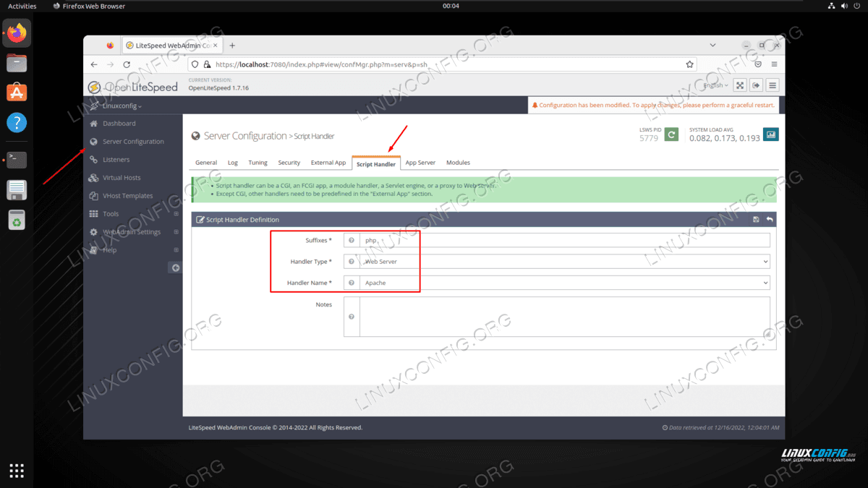The width and height of the screenshot is (868, 488).
Task: Expand the Help sidebar menu
Action: tap(176, 250)
